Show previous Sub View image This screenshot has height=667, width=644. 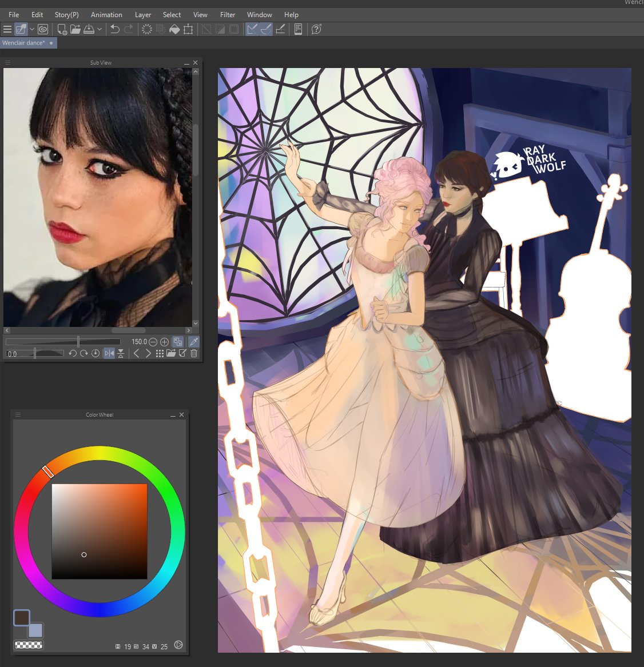coord(136,353)
